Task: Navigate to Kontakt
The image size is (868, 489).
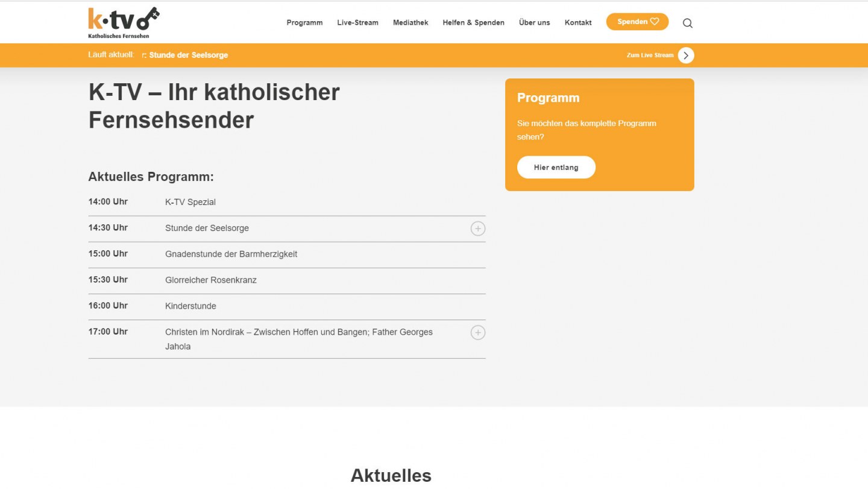Action: (577, 23)
